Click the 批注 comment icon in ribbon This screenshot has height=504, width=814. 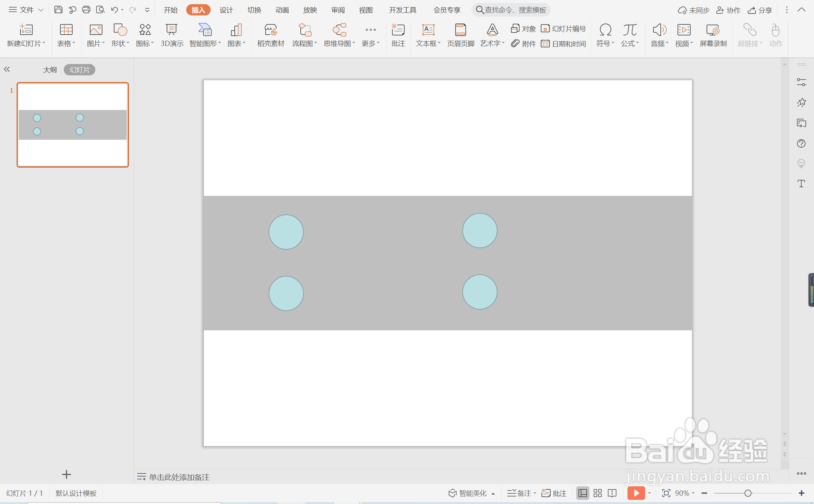pyautogui.click(x=398, y=35)
